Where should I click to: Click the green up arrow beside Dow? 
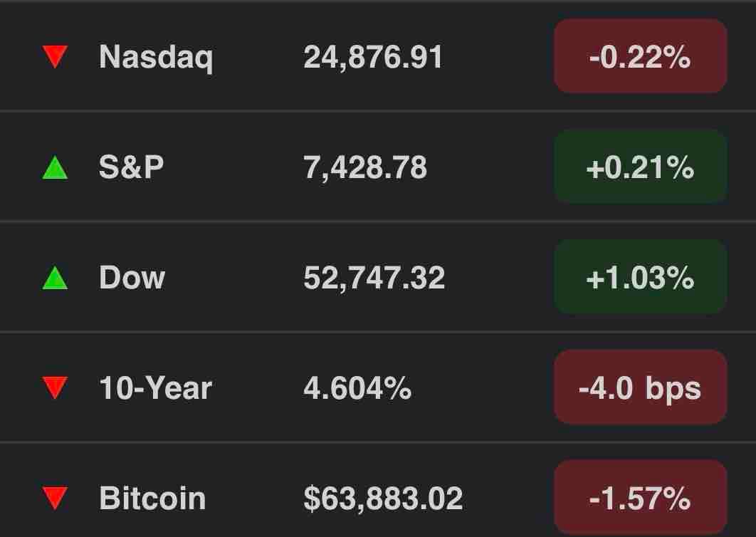pos(55,278)
